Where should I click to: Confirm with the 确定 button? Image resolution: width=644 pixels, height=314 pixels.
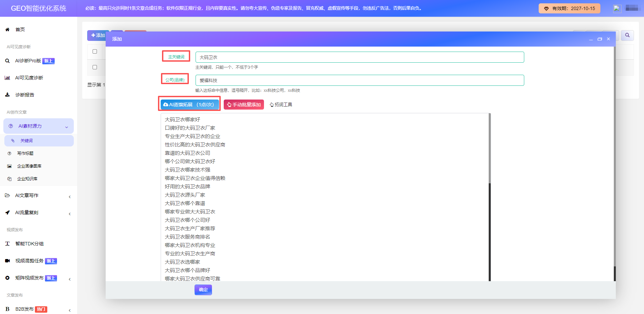pyautogui.click(x=203, y=290)
